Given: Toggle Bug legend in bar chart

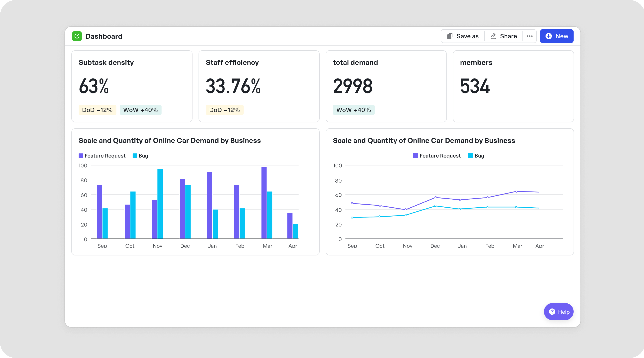Looking at the screenshot, I should coord(140,156).
